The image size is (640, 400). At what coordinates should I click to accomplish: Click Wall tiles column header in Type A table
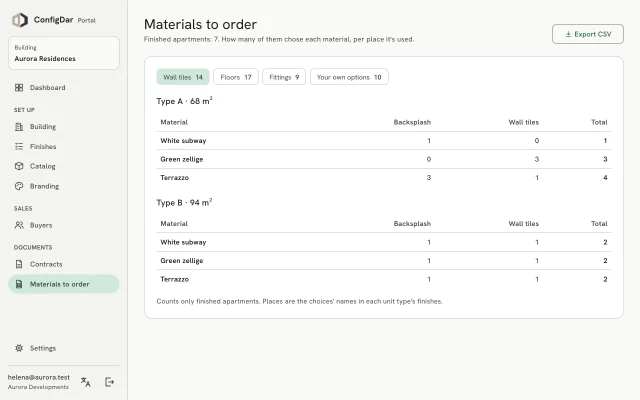click(524, 122)
